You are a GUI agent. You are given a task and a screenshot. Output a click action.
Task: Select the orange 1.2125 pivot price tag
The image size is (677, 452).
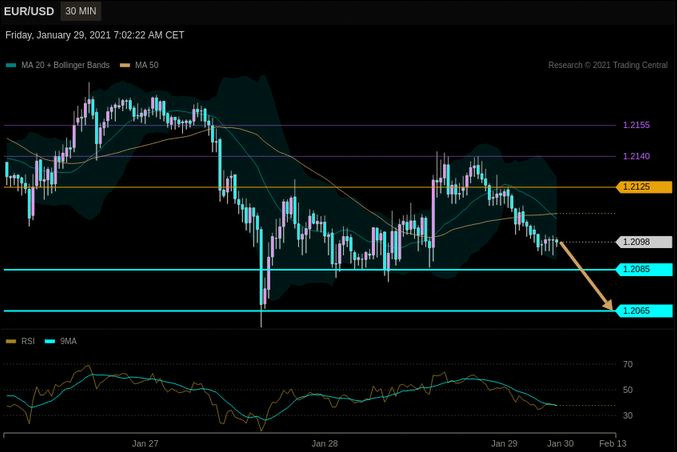pos(644,187)
